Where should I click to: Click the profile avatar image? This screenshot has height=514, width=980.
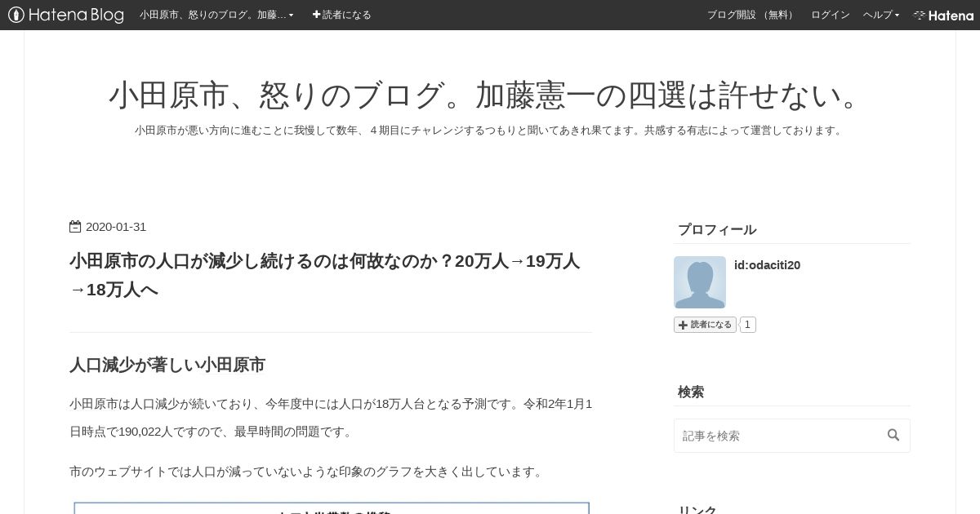click(700, 282)
